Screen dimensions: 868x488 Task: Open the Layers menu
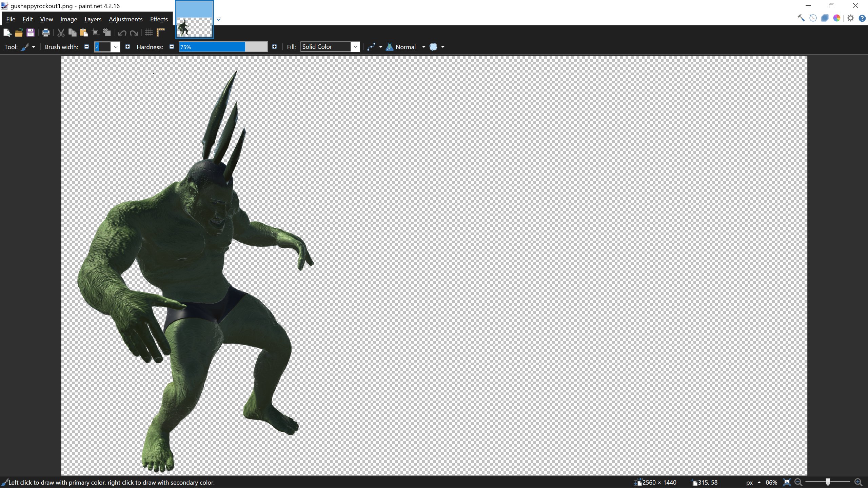click(x=93, y=19)
